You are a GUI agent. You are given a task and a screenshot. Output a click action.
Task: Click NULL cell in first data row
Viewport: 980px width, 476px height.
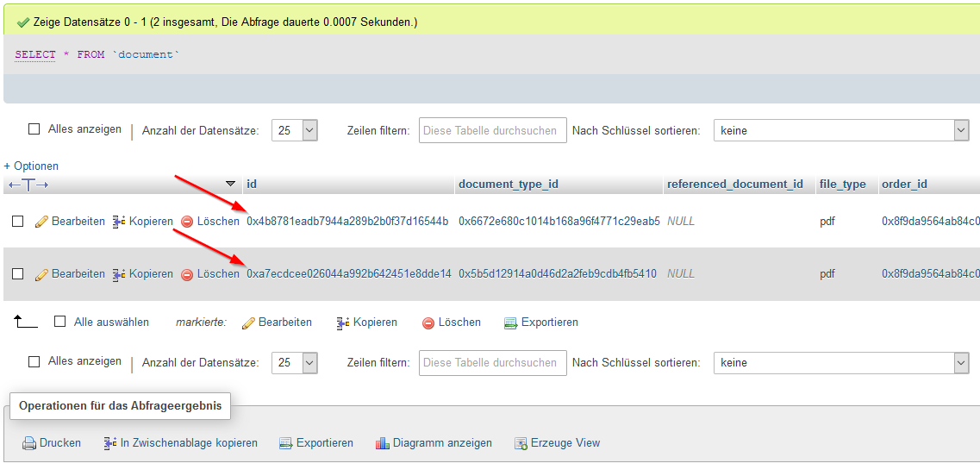[x=681, y=222]
